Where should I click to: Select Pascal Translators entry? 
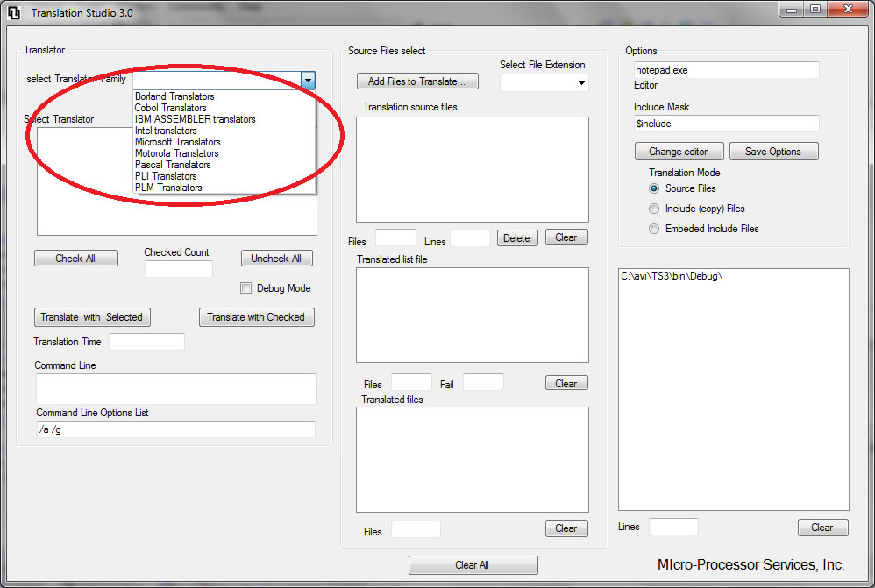coord(173,165)
